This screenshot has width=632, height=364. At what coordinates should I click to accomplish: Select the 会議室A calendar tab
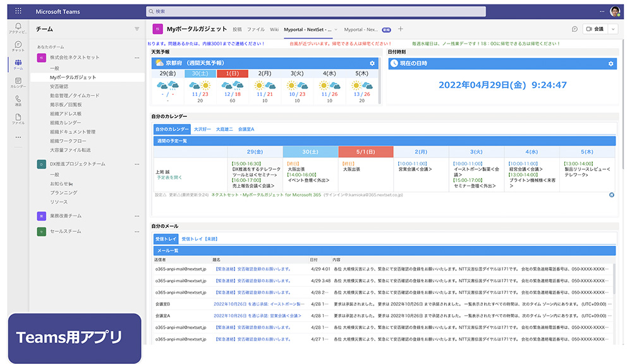coord(246,130)
